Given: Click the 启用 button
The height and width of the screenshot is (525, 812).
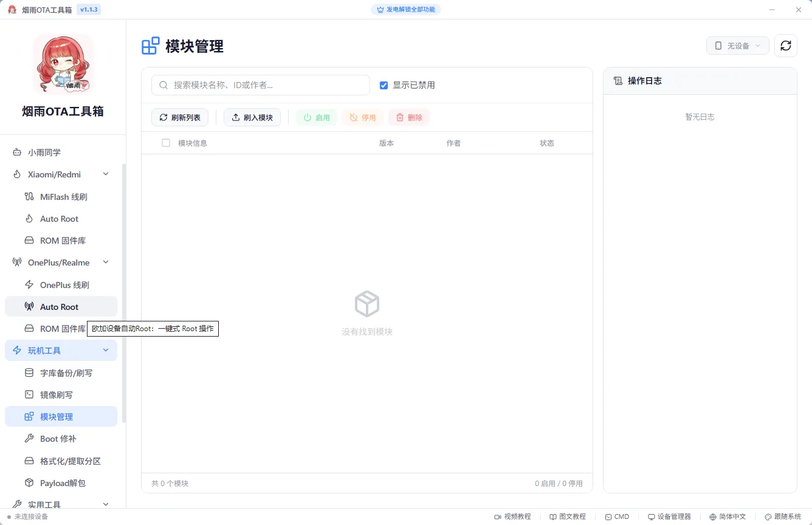Looking at the screenshot, I should point(317,117).
